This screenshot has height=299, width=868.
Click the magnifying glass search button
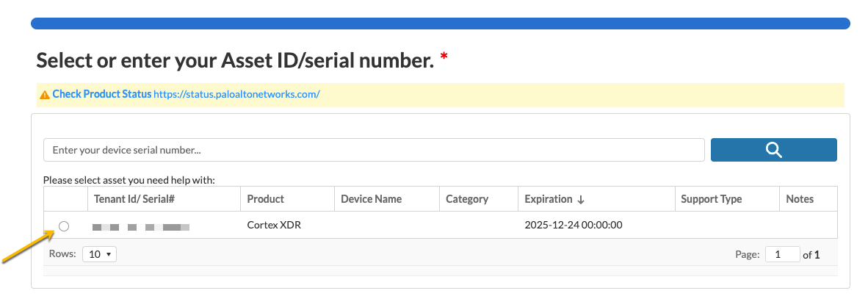pos(773,150)
